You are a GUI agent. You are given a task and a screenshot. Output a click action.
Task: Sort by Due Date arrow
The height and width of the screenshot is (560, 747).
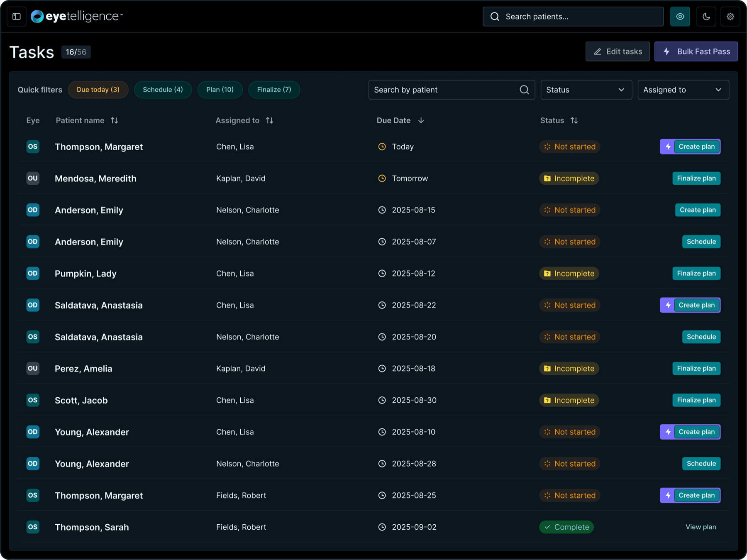coord(421,120)
